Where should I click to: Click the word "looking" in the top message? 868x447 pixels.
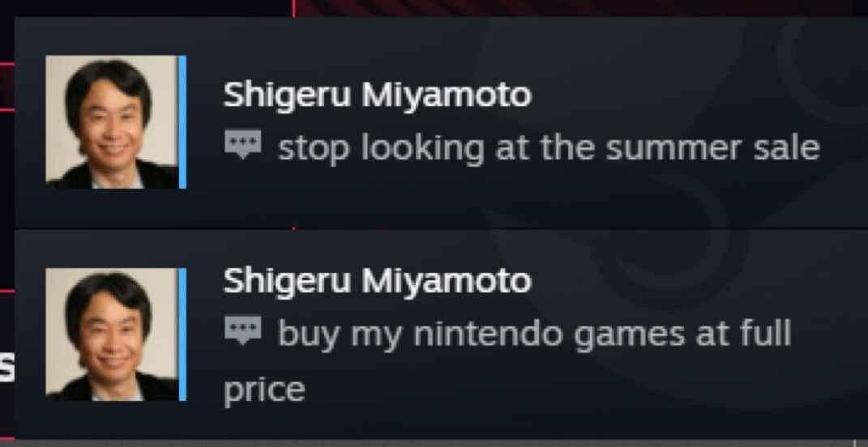click(423, 148)
